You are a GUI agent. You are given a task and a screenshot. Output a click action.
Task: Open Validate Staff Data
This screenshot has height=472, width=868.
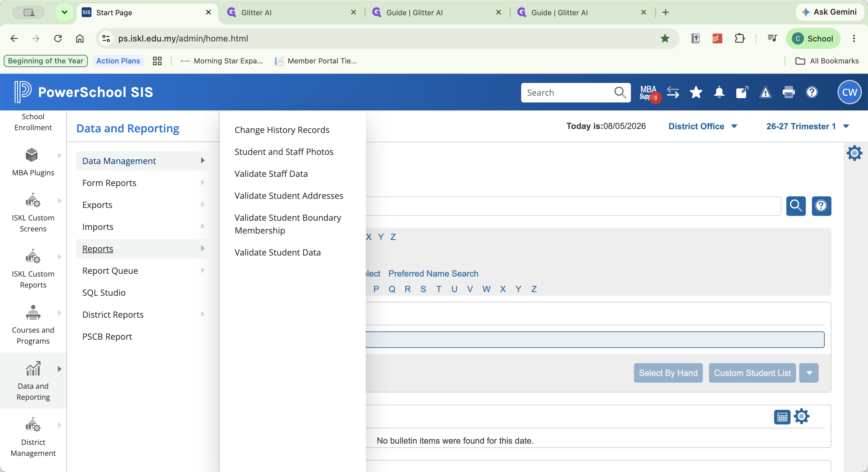(x=271, y=173)
